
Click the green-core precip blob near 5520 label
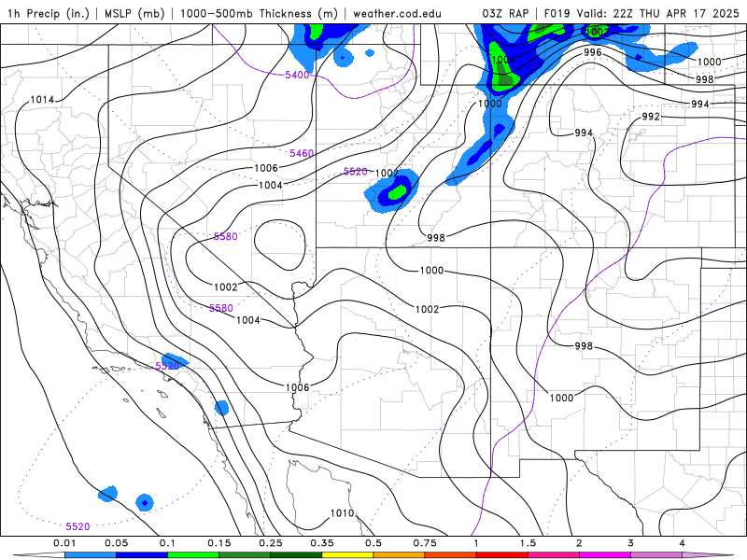click(391, 192)
